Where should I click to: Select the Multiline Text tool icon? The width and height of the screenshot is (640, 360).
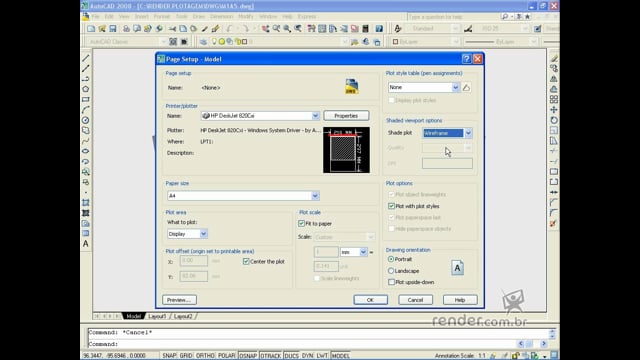(x=86, y=244)
